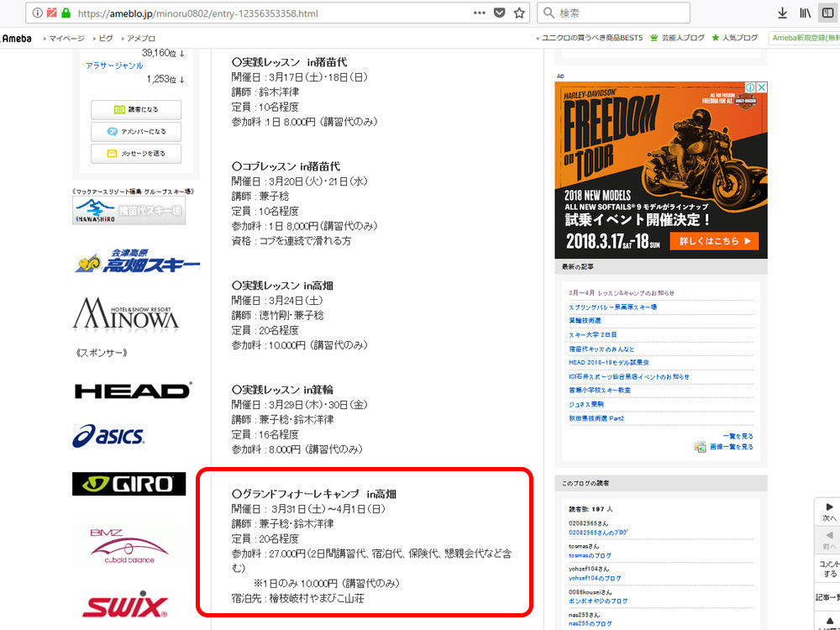Click the アメンバーになる button
The height and width of the screenshot is (630, 840).
pyautogui.click(x=136, y=132)
